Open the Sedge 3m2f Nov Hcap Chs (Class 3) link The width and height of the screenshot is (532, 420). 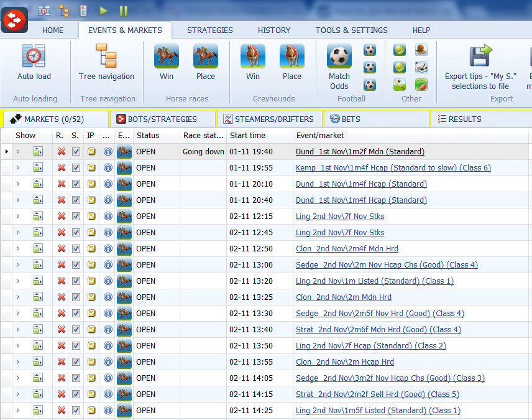point(390,378)
